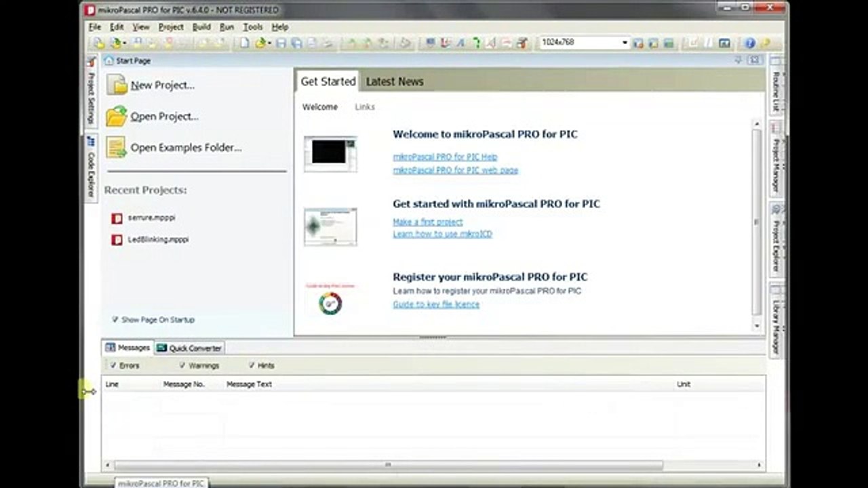868x488 pixels.
Task: Click the Get Started scrollbar up arrow
Action: tap(757, 123)
